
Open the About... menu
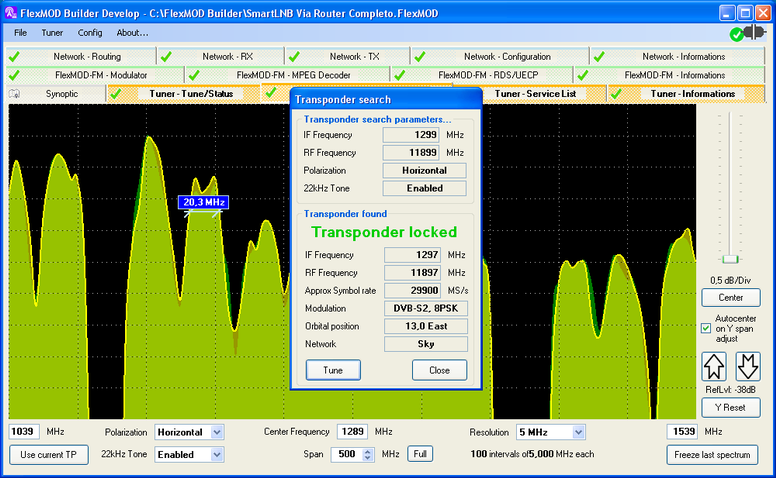(x=132, y=33)
